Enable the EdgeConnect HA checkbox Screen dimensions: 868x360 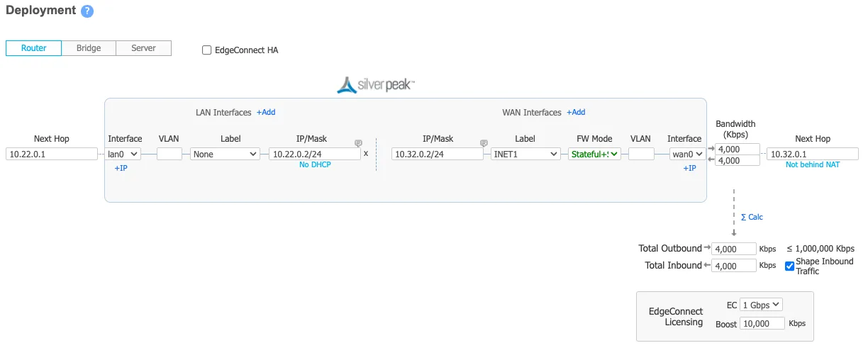[x=207, y=50]
